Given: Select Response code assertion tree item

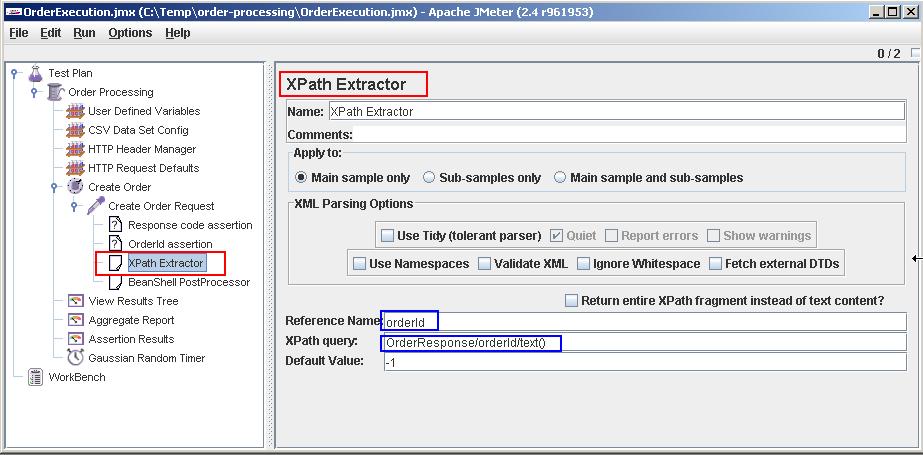Looking at the screenshot, I should (x=190, y=225).
